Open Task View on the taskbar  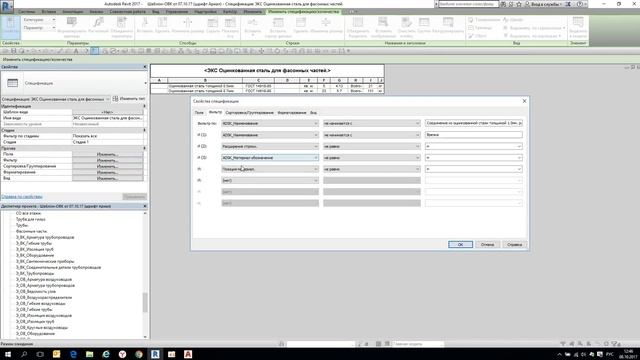[40, 354]
